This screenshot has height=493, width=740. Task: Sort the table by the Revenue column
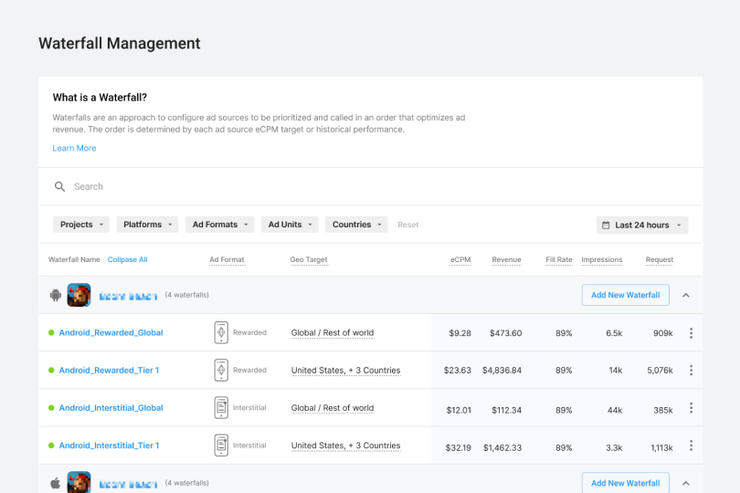[506, 260]
